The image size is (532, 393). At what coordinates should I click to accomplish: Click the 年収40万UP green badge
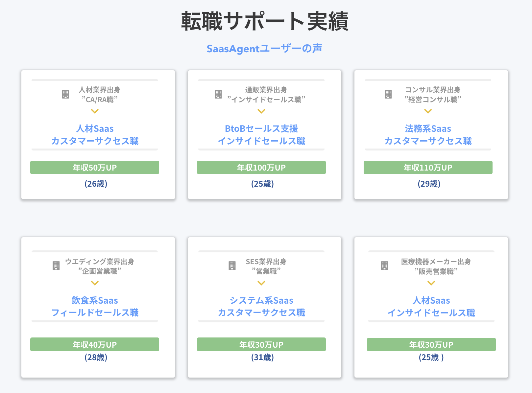click(95, 344)
